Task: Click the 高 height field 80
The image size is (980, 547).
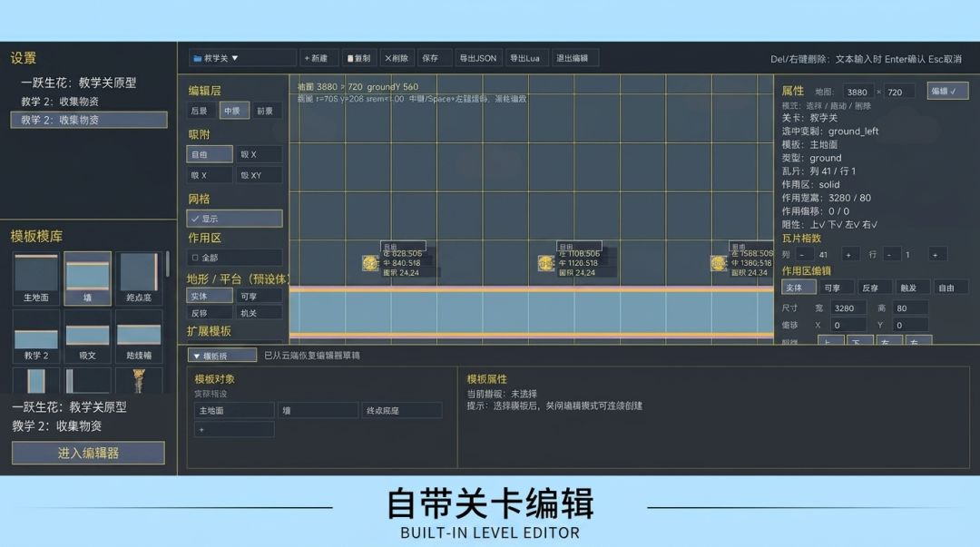Action: [x=910, y=308]
